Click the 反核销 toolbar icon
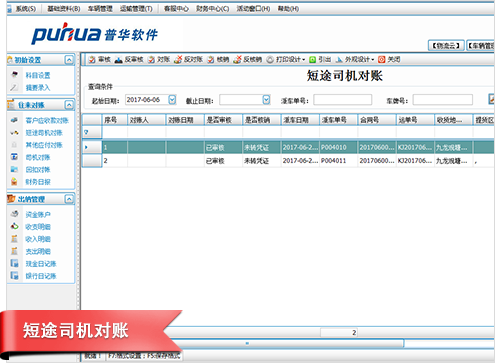Image resolution: width=496 pixels, height=364 pixels. click(x=237, y=60)
